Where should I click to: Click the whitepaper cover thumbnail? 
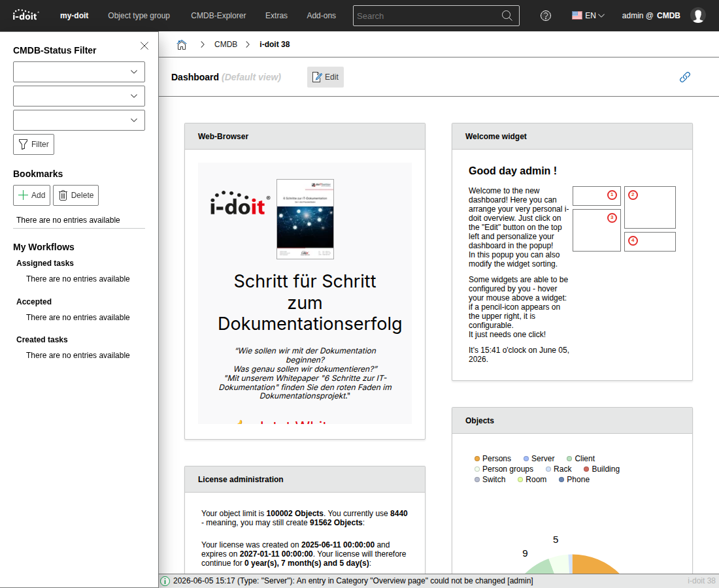point(305,219)
